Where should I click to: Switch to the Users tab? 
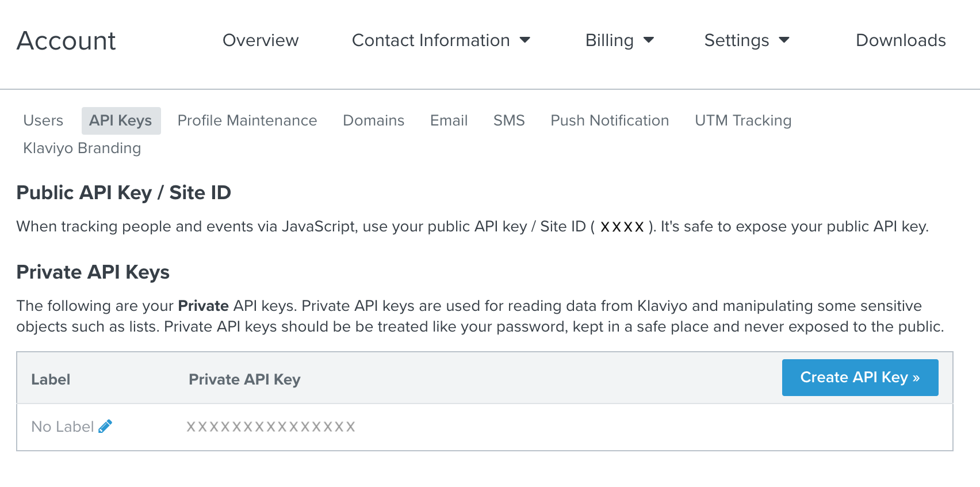[43, 120]
